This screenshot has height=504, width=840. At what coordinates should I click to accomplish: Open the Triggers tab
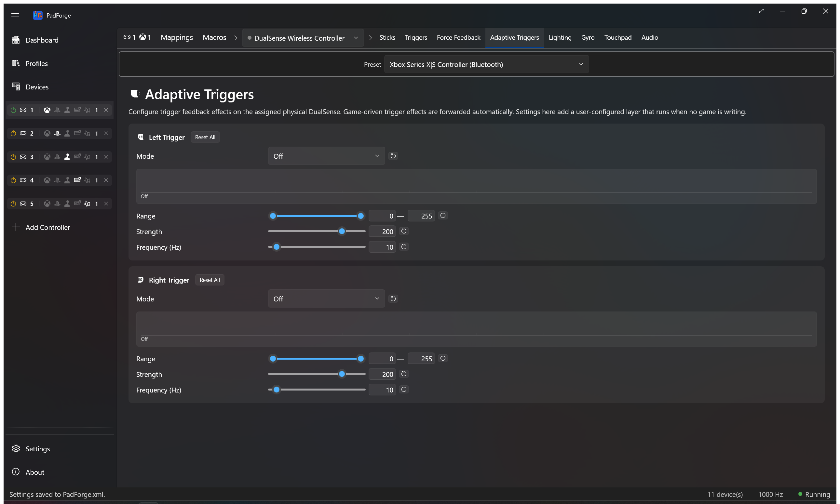click(416, 37)
